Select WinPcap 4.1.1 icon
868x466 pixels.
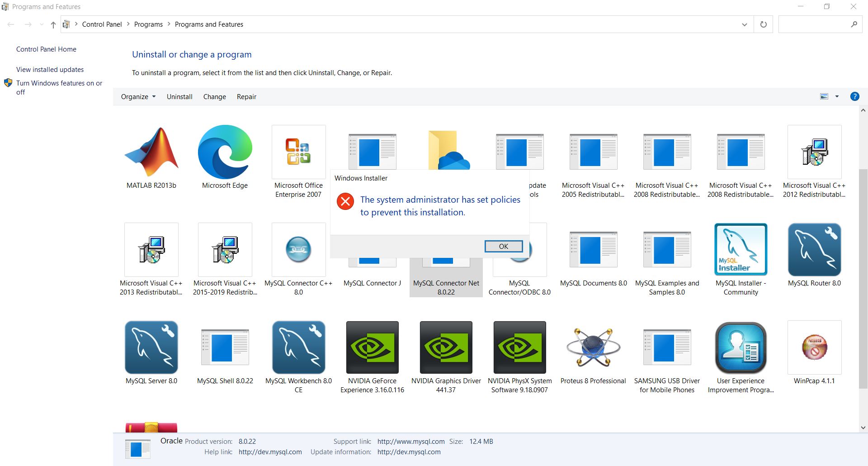click(815, 347)
